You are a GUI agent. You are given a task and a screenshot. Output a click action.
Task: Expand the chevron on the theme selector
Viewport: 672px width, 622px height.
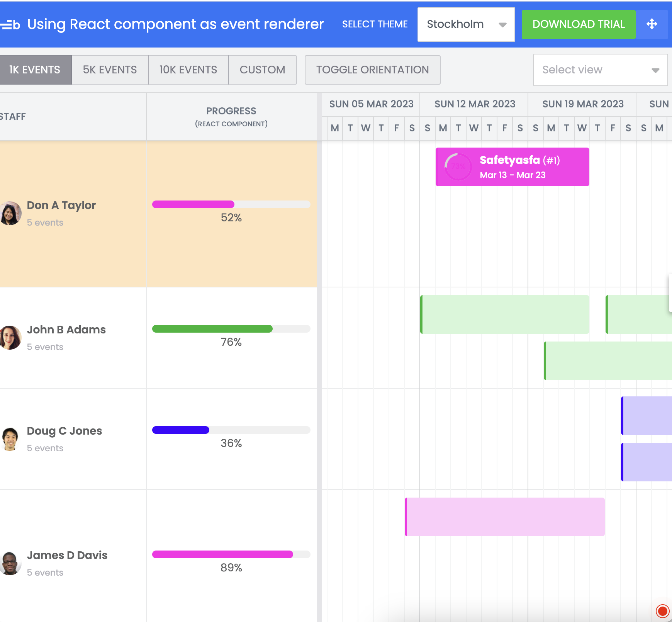click(x=502, y=24)
